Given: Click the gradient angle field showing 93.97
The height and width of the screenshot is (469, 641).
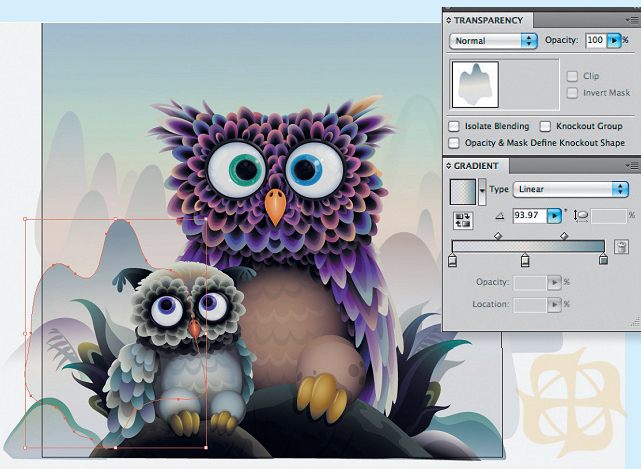Looking at the screenshot, I should [530, 215].
